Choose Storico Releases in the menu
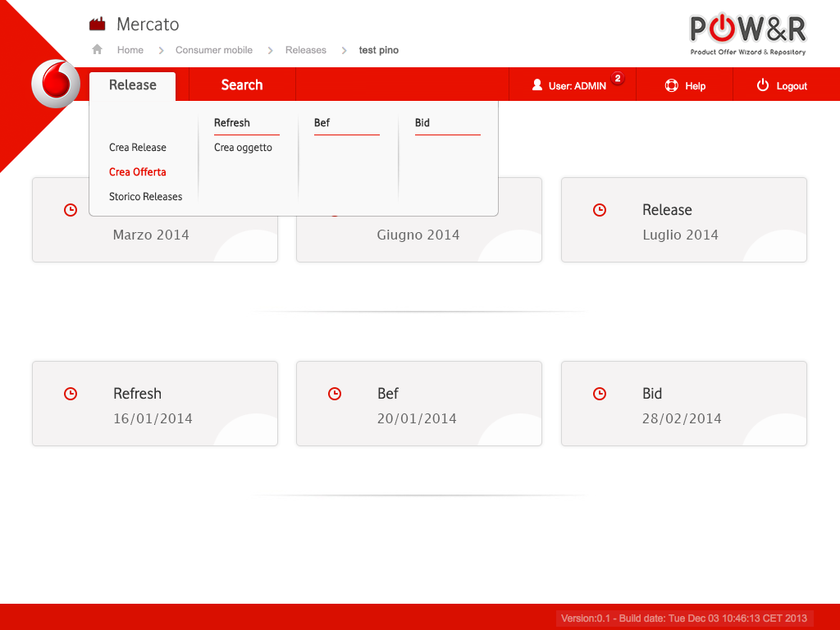The width and height of the screenshot is (840, 630). pos(146,197)
